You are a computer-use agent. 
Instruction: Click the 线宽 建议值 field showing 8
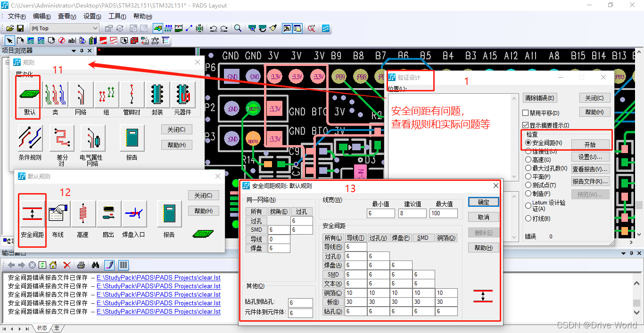(x=413, y=213)
